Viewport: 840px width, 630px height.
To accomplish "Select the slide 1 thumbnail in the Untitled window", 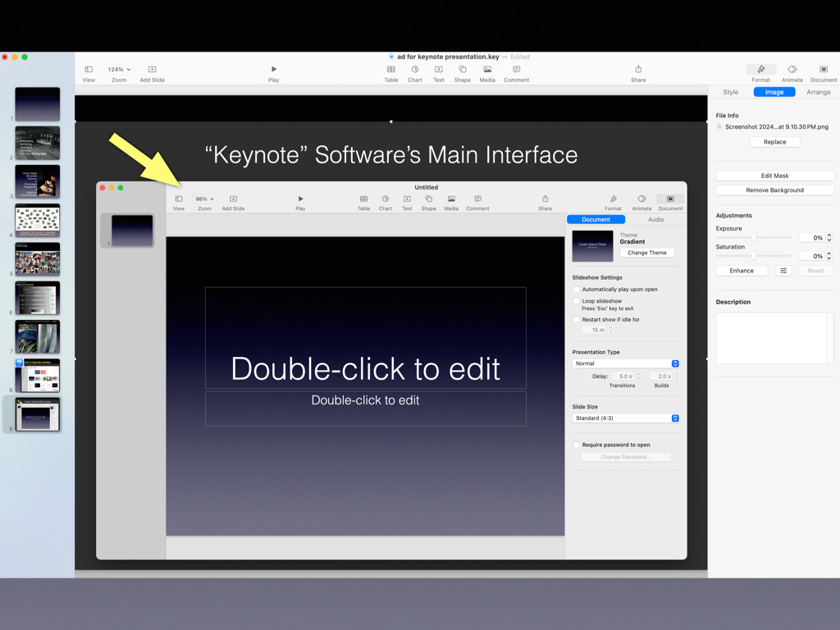I will [x=132, y=231].
